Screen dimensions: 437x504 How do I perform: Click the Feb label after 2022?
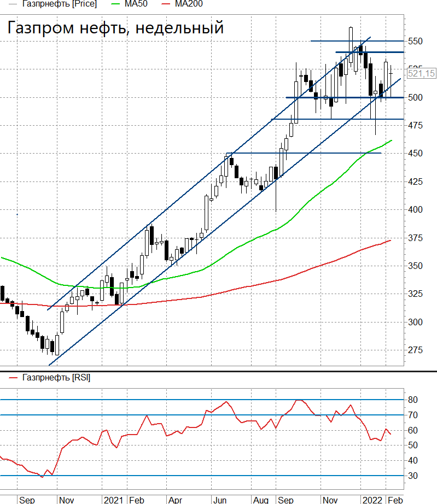pos(395,500)
